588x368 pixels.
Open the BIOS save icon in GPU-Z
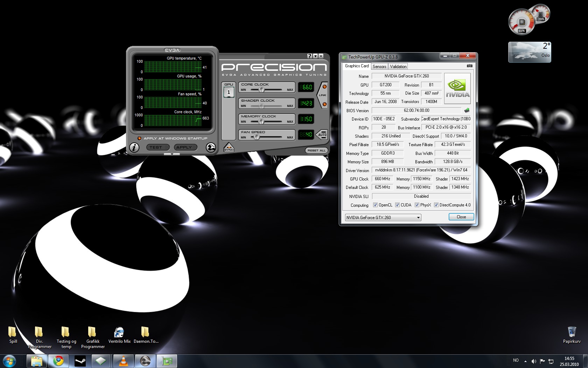point(467,110)
